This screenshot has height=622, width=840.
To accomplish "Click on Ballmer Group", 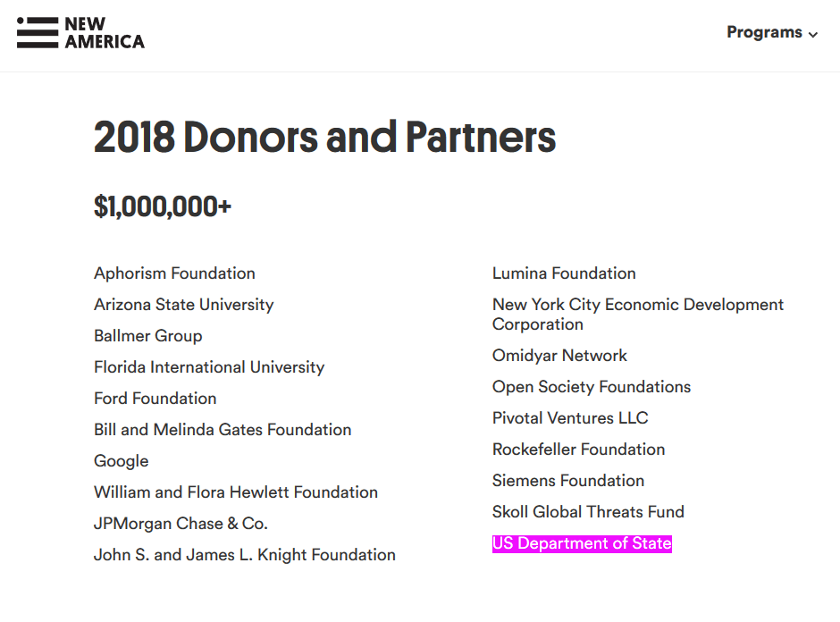I will 147,336.
